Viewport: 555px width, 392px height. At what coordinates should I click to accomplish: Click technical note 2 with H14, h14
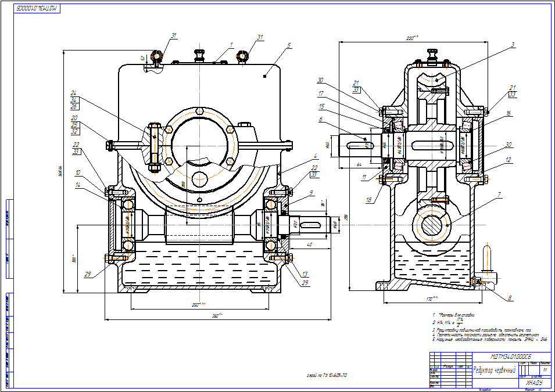[x=447, y=322]
